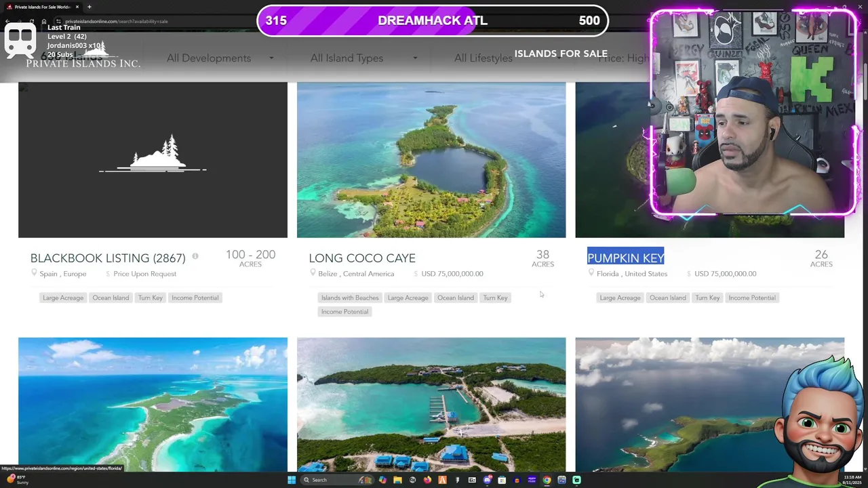Launch Firefox from the taskbar

coord(427,480)
